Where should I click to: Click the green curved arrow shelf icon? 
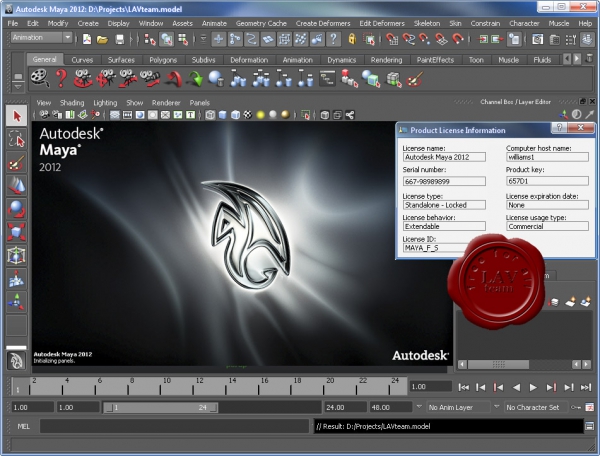[x=195, y=79]
